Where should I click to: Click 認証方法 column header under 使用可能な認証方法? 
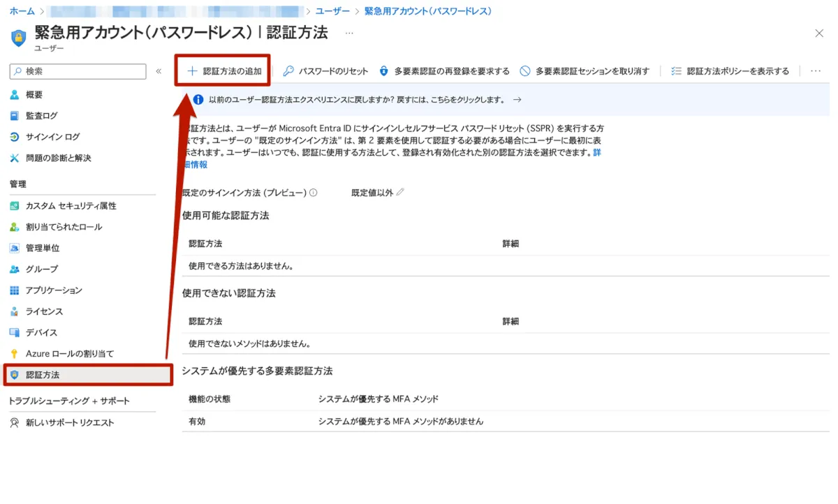pyautogui.click(x=205, y=244)
